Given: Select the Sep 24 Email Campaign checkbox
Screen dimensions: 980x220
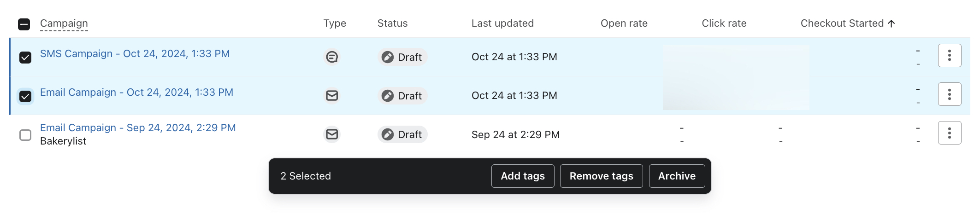Looking at the screenshot, I should [x=25, y=135].
